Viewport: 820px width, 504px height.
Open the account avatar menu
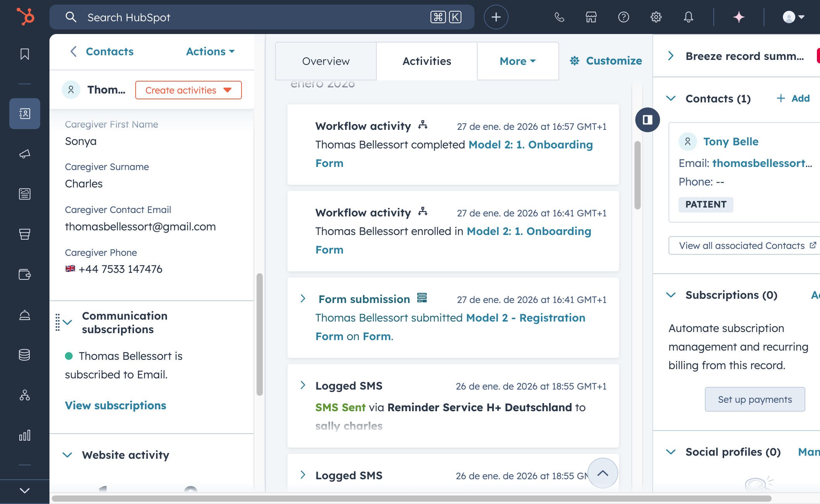coord(793,17)
